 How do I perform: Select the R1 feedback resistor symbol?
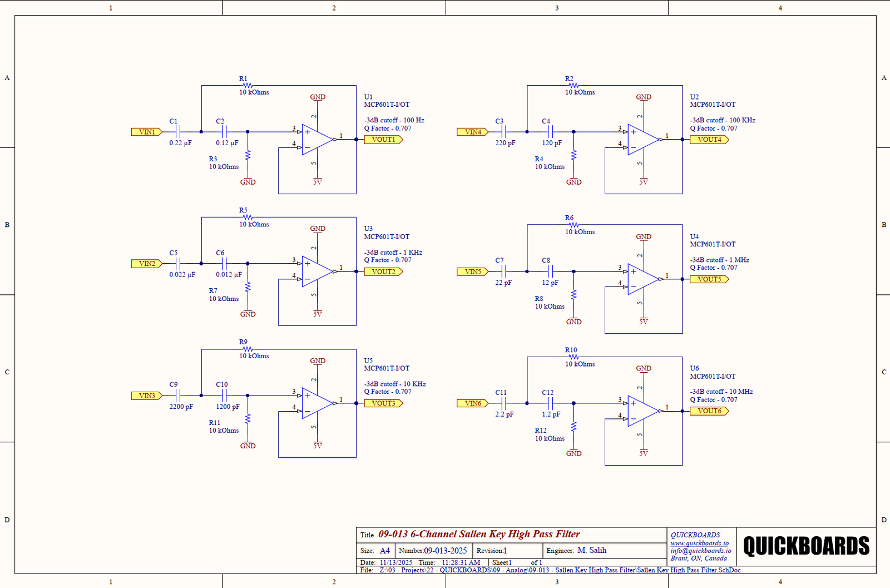click(248, 86)
